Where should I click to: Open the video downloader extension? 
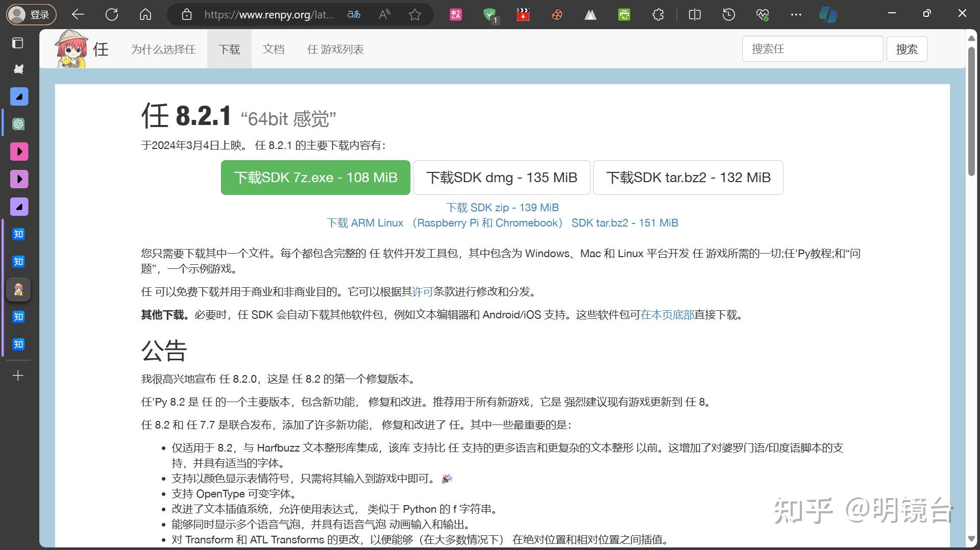pos(523,14)
